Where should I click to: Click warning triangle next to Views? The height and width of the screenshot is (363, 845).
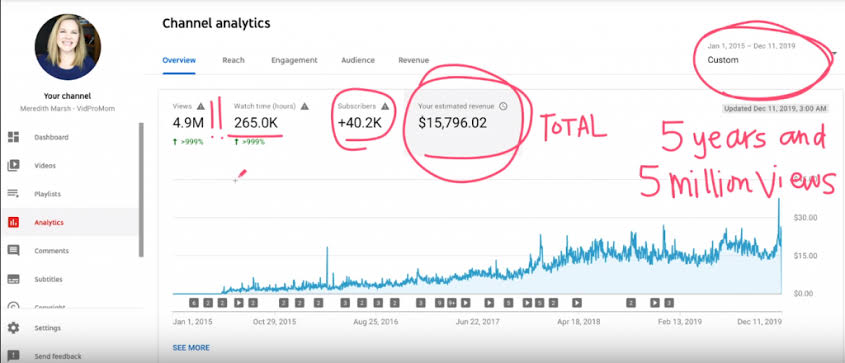tap(201, 106)
